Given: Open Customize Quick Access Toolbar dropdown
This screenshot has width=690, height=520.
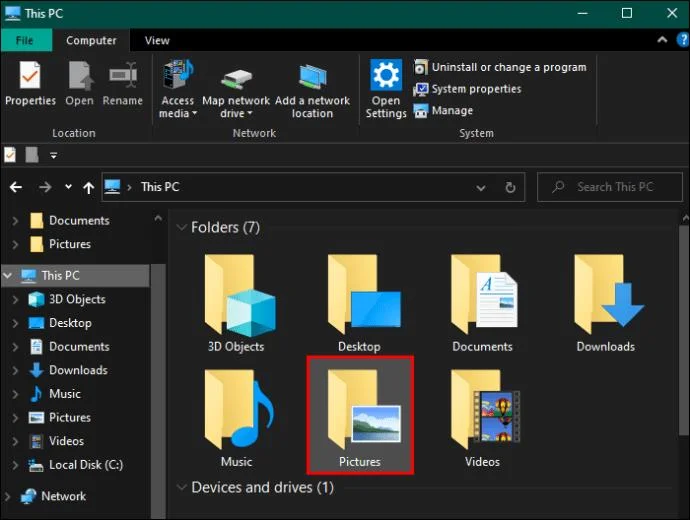Looking at the screenshot, I should click(53, 155).
